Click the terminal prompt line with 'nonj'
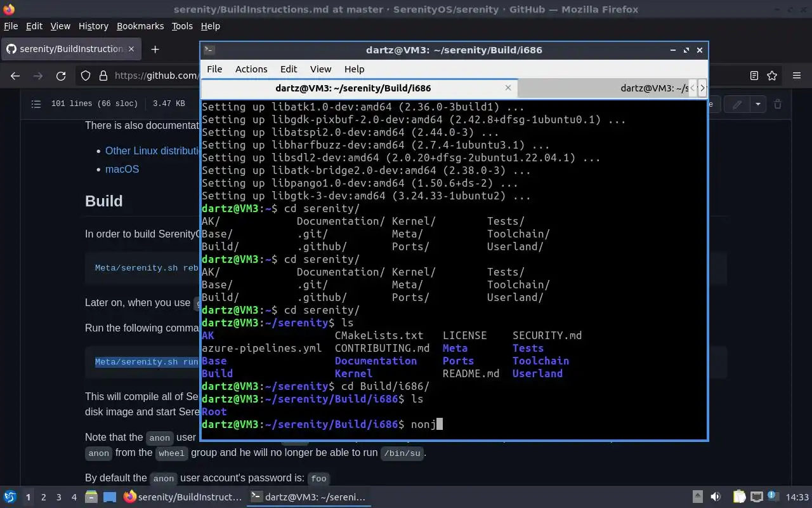 click(x=322, y=424)
